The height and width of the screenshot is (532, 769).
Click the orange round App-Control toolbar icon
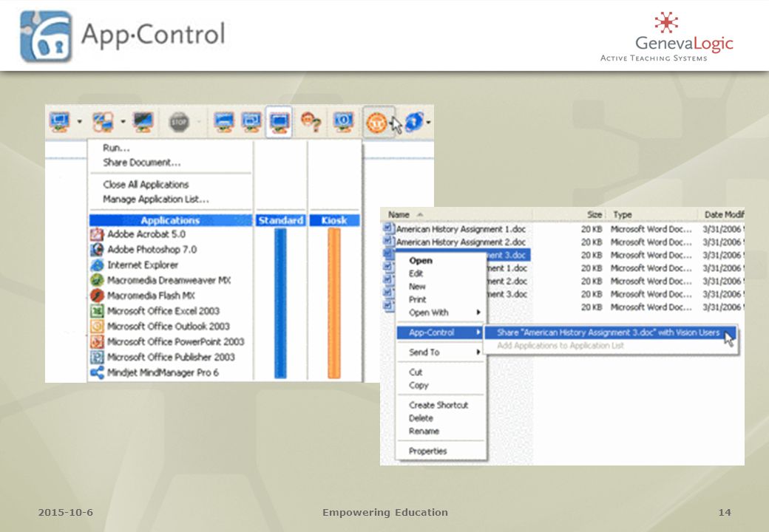[376, 123]
